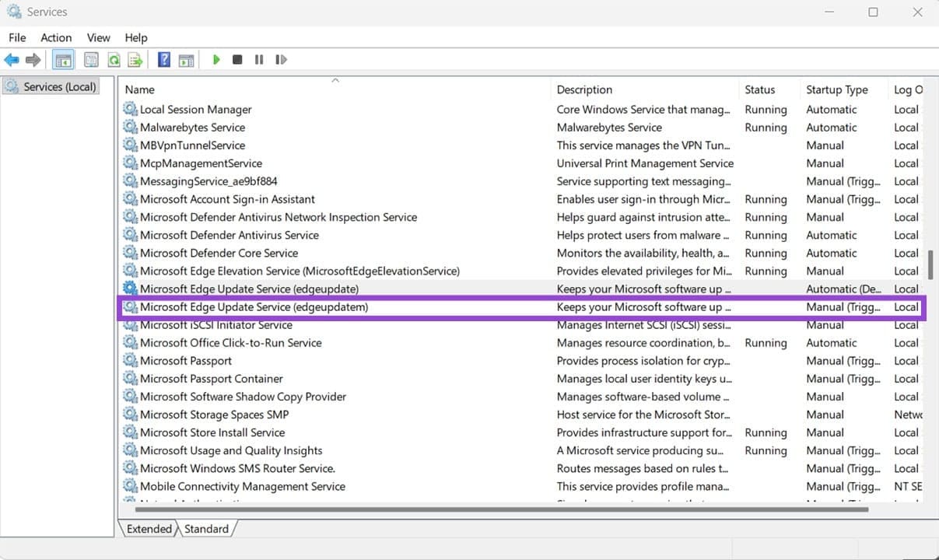Toggle the Show/Hide Console Tree icon

[62, 59]
